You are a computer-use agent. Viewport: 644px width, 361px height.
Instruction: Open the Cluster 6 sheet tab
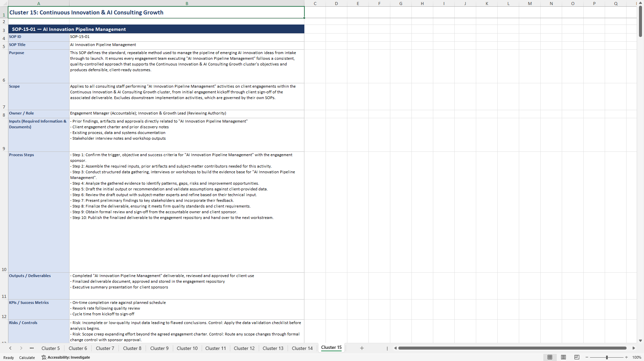(78, 348)
